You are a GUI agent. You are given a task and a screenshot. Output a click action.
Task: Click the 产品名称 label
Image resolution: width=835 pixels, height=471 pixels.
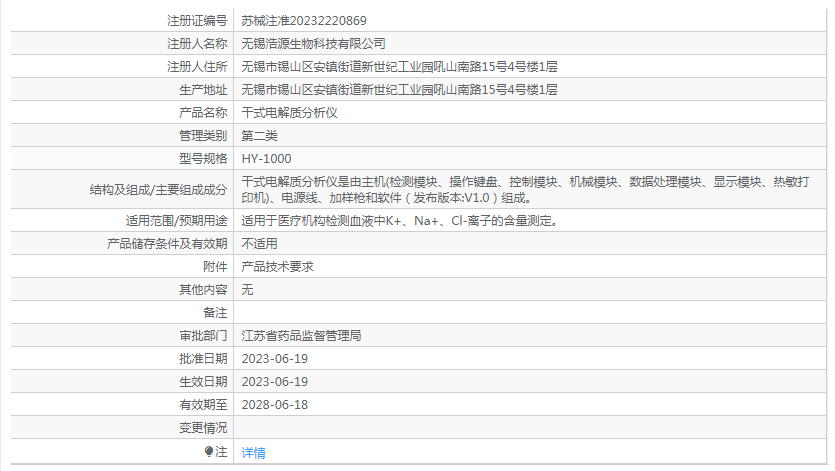[203, 112]
